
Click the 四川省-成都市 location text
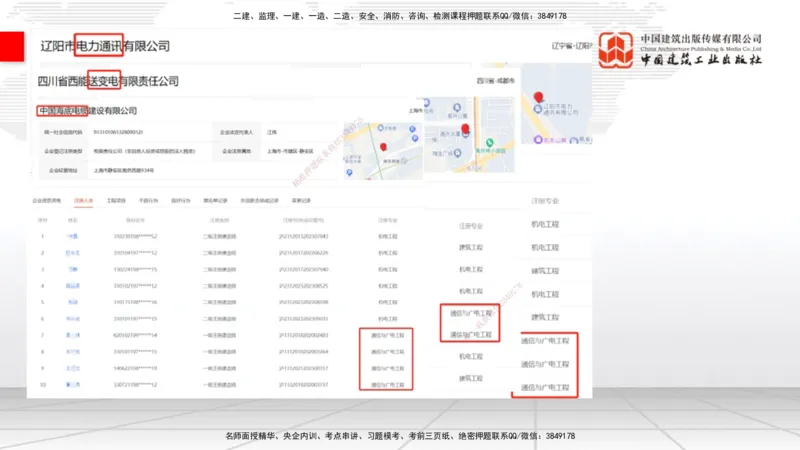[495, 81]
